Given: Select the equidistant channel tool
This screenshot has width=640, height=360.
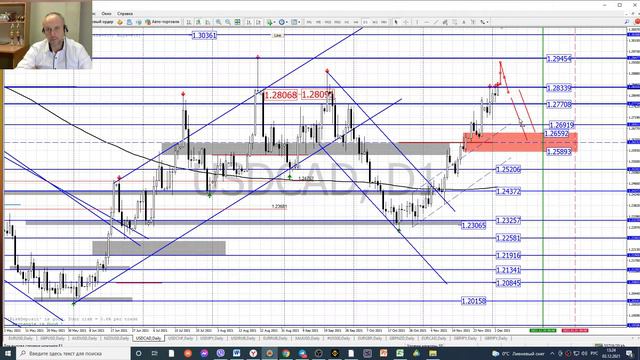Looking at the screenshot, I should point(445,22).
